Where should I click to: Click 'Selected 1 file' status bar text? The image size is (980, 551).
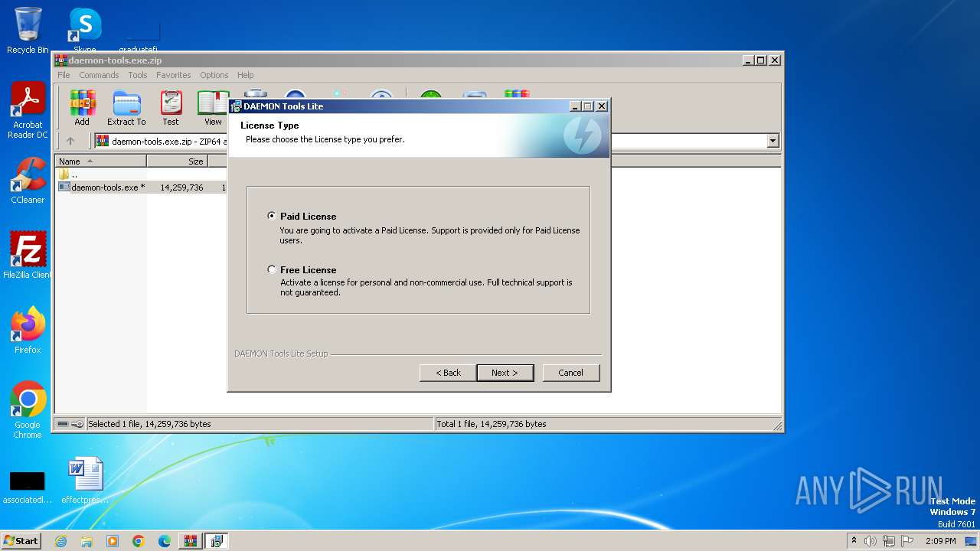(x=149, y=424)
